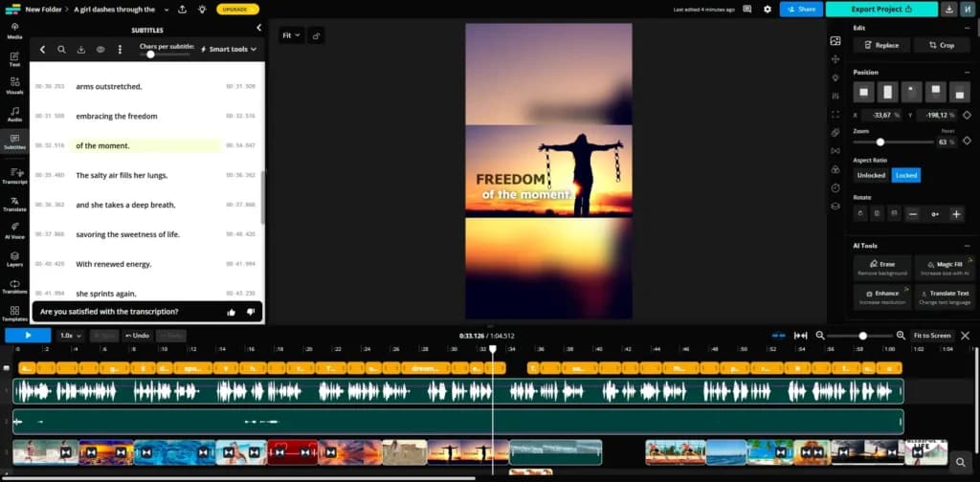980x482 pixels.
Task: Open the AI Voice sidebar tool
Action: 14,230
